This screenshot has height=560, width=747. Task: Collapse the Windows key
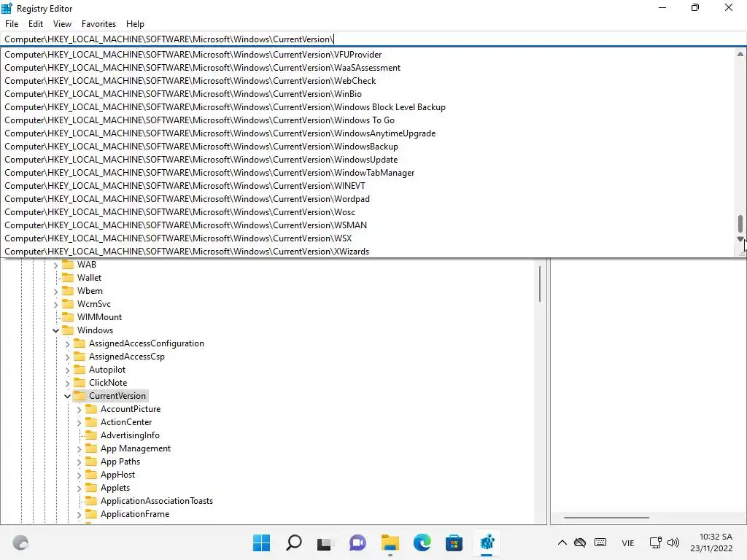click(55, 330)
